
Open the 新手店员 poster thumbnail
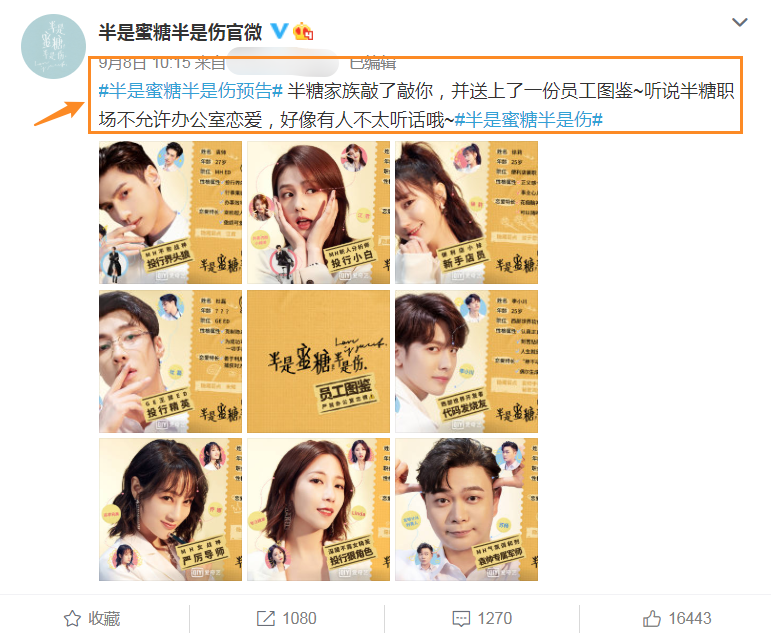[466, 212]
